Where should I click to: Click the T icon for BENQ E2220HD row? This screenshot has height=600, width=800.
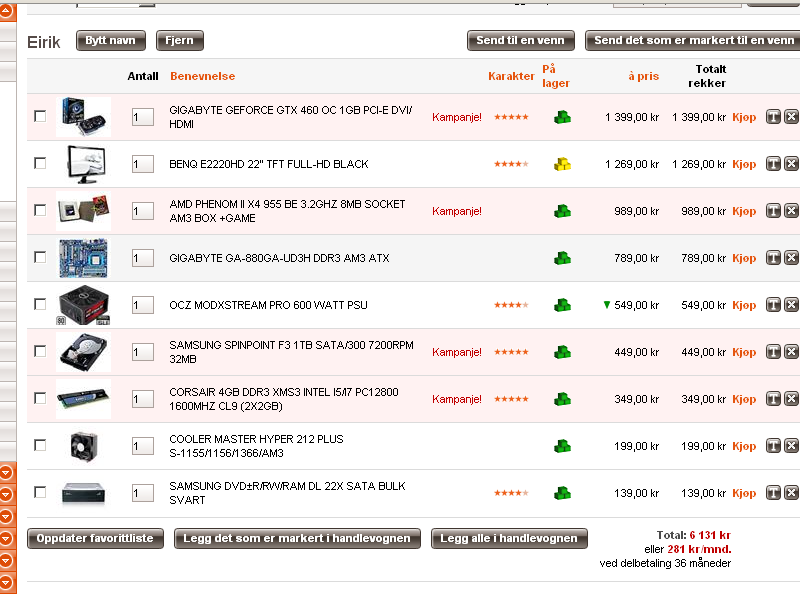tap(773, 164)
